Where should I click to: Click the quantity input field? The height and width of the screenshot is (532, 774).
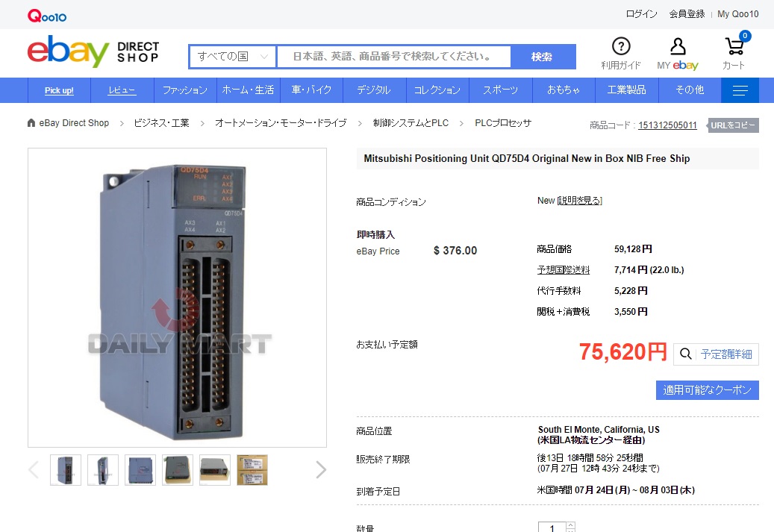point(552,528)
